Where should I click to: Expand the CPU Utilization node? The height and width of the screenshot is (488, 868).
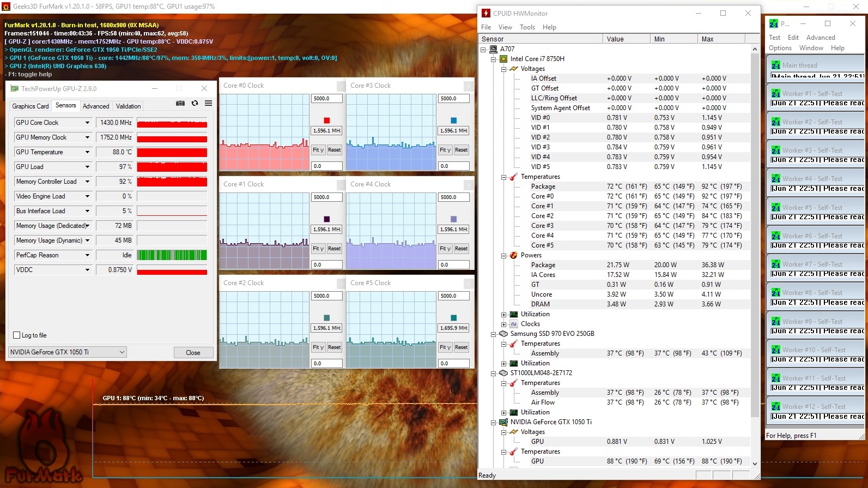(x=504, y=314)
